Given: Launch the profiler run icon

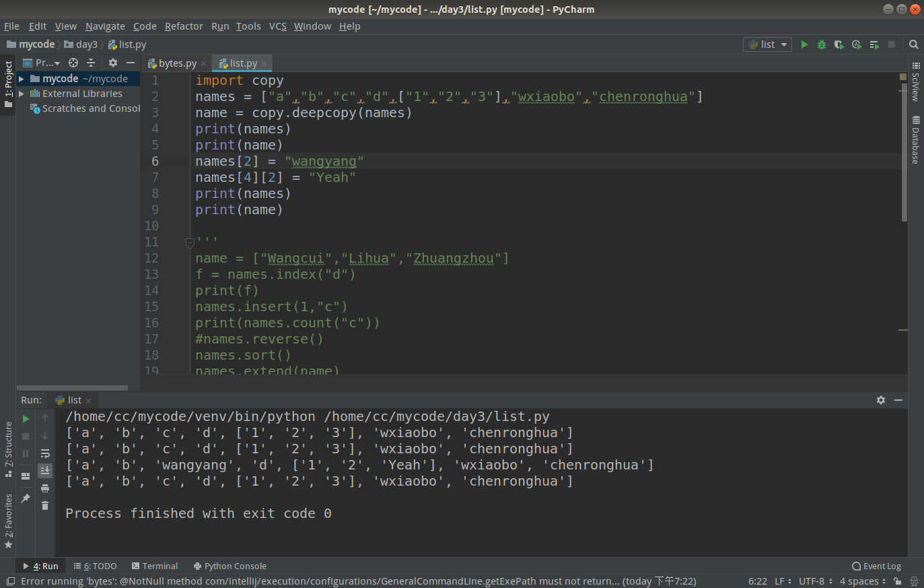Looking at the screenshot, I should click(857, 44).
